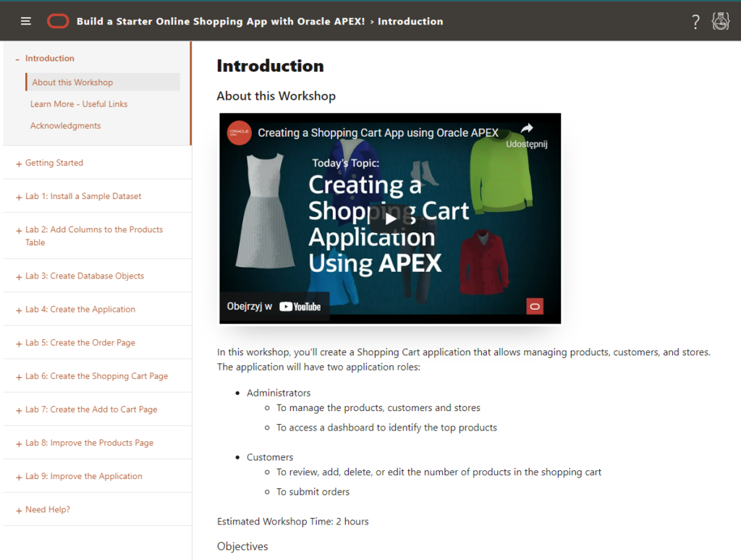Click the dashboard top products bullet

pos(386,428)
